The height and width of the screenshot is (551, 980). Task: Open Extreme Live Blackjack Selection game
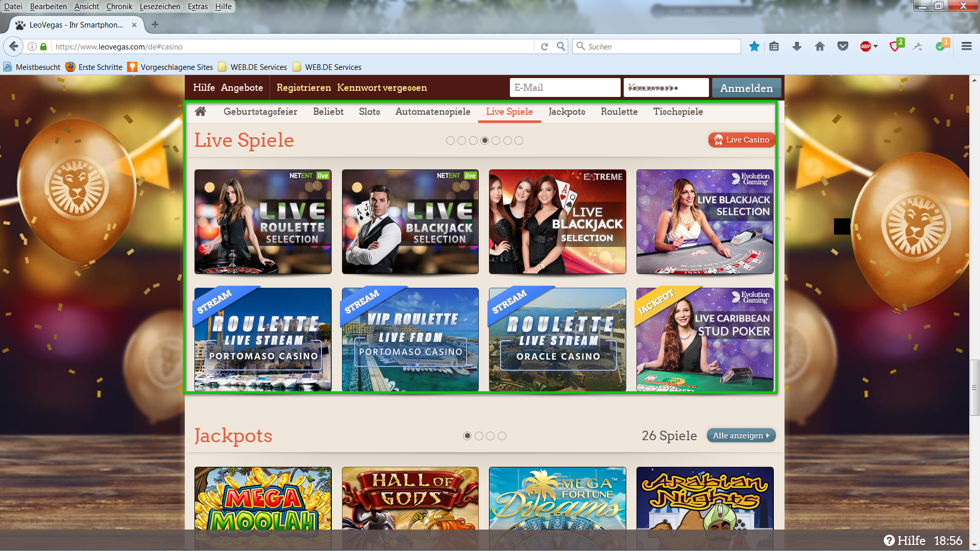coord(557,222)
